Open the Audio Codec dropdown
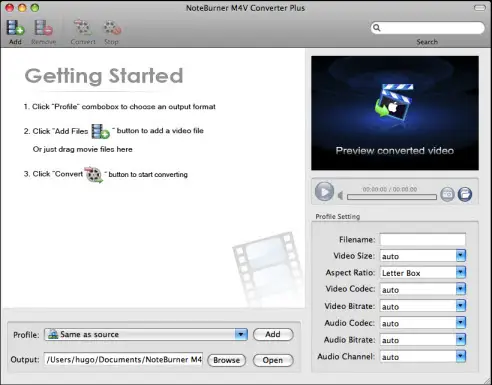 (x=461, y=323)
